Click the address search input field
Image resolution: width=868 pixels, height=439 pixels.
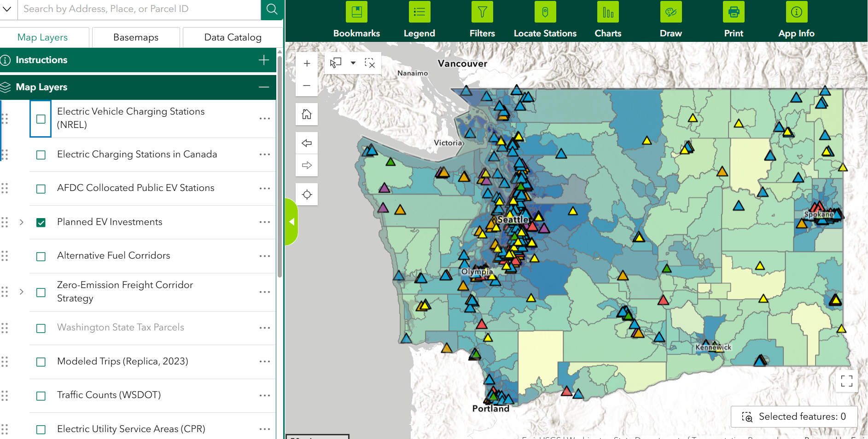138,9
